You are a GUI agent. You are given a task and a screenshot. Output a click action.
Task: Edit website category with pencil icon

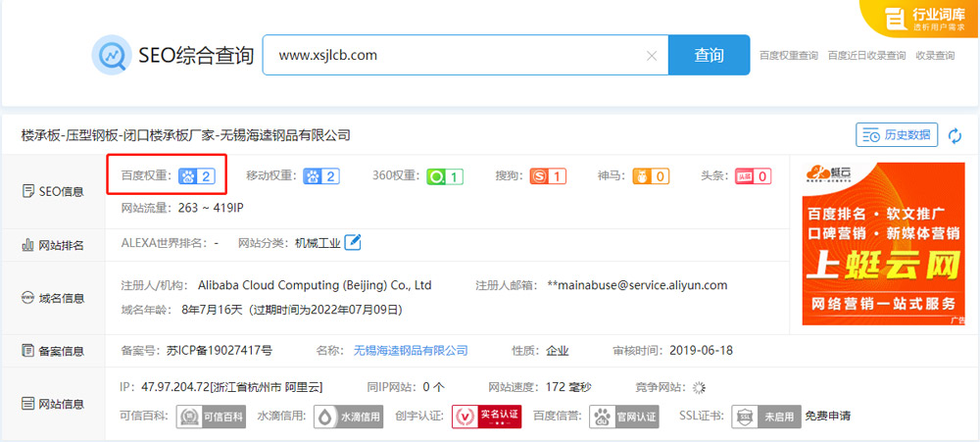pyautogui.click(x=353, y=242)
